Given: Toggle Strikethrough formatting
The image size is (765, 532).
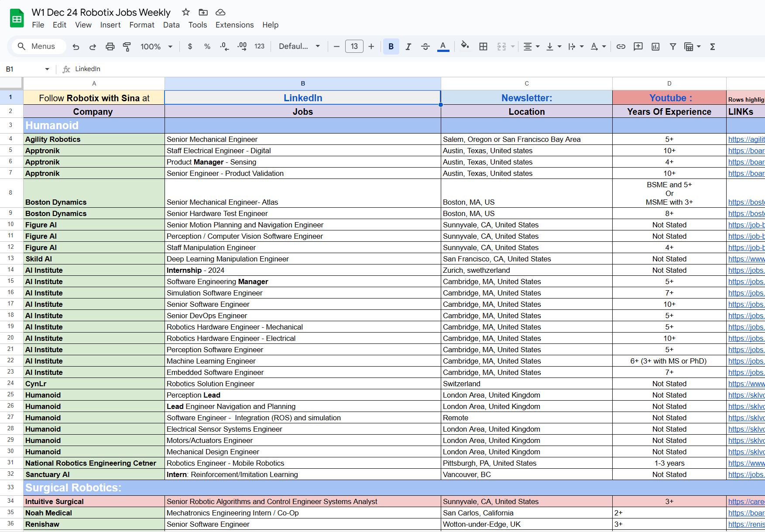Looking at the screenshot, I should point(425,46).
